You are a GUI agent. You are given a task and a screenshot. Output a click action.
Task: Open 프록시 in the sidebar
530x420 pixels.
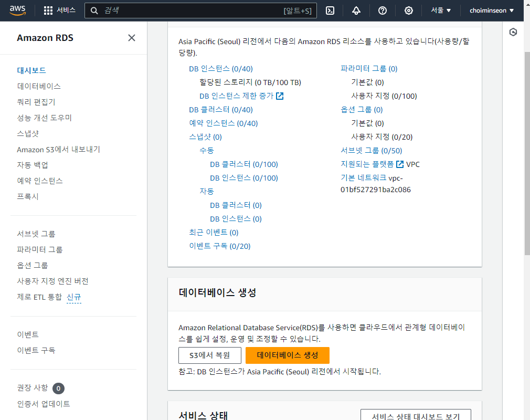pyautogui.click(x=28, y=196)
